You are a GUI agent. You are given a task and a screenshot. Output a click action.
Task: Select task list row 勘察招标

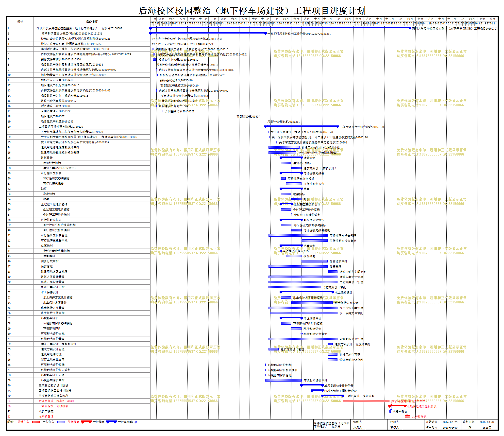pos(79,194)
